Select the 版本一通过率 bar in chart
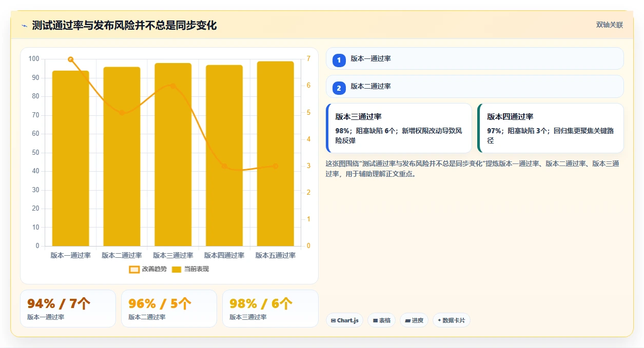This screenshot has height=348, width=644. tap(71, 158)
